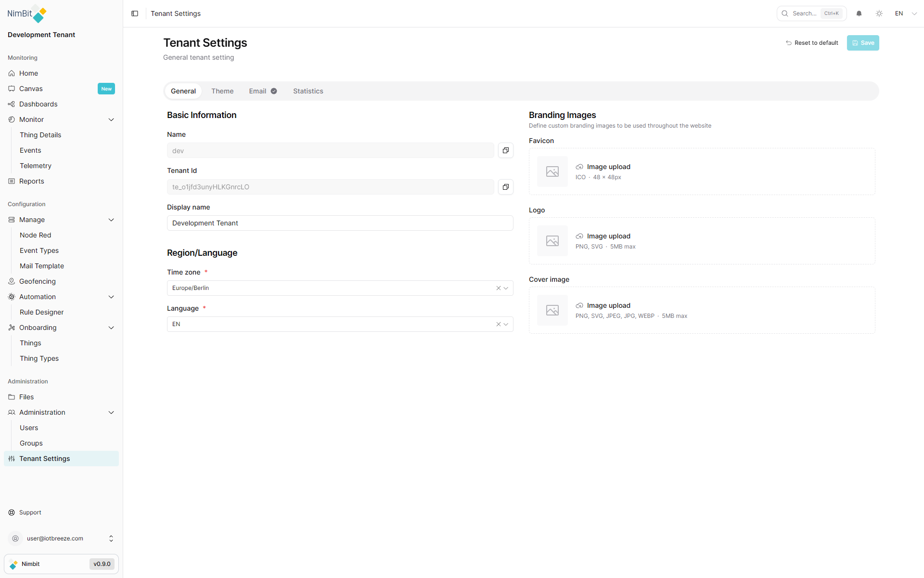The width and height of the screenshot is (924, 578).
Task: Collapse the sidebar with panel toggle icon
Action: tap(135, 13)
